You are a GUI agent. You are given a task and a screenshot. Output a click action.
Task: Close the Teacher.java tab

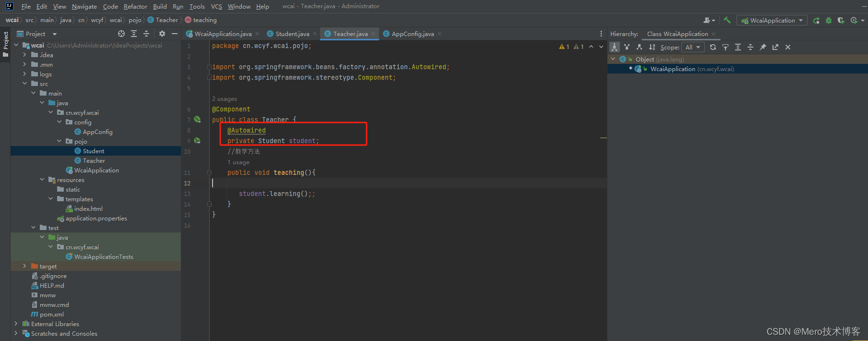(x=373, y=34)
